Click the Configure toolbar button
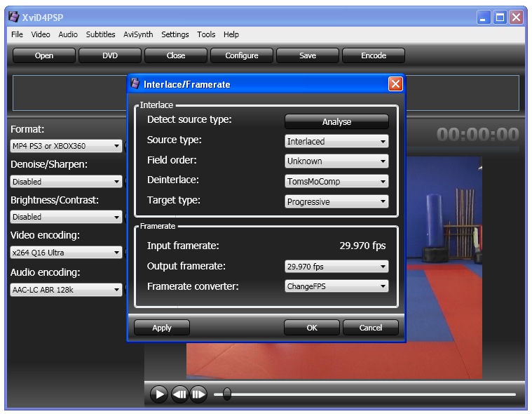This screenshot has width=532, height=414. pos(242,55)
